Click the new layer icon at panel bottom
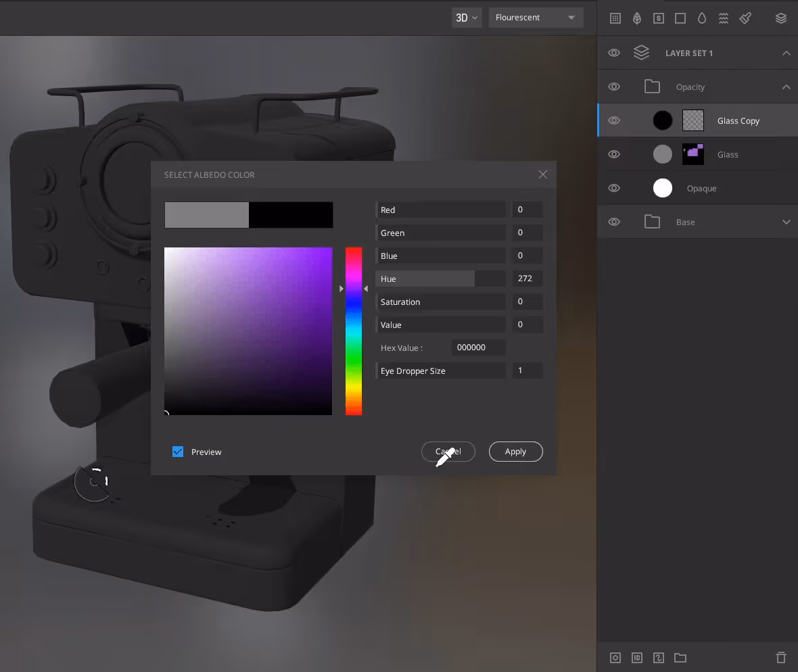Image resolution: width=798 pixels, height=672 pixels. (615, 657)
